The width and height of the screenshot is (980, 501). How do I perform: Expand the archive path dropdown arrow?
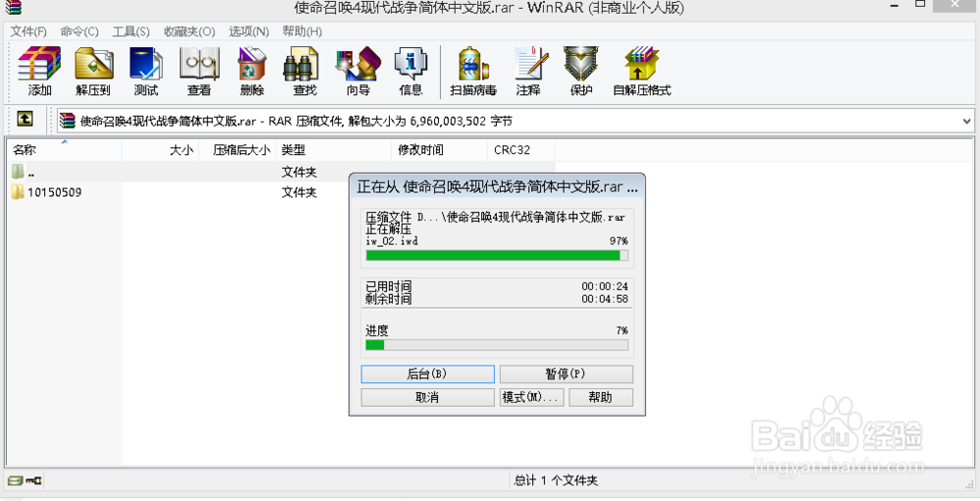pos(966,121)
